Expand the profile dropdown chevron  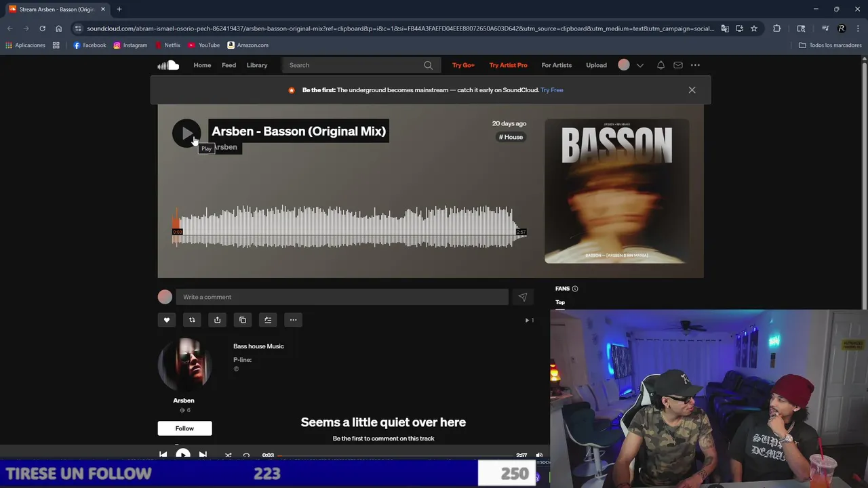pos(639,65)
